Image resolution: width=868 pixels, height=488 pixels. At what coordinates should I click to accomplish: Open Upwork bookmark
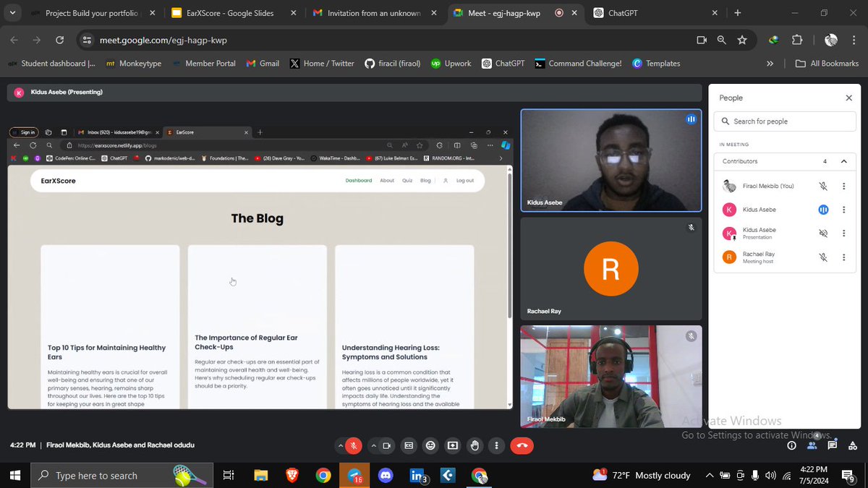click(x=451, y=64)
